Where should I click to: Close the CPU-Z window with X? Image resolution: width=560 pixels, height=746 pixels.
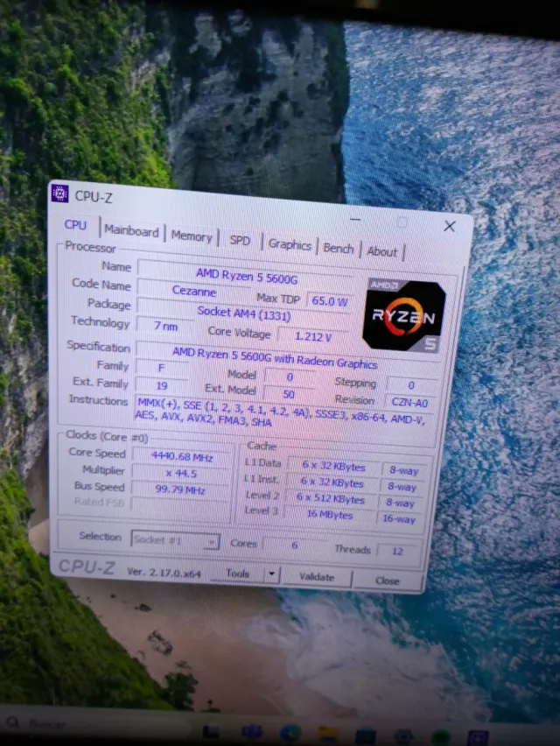(450, 226)
